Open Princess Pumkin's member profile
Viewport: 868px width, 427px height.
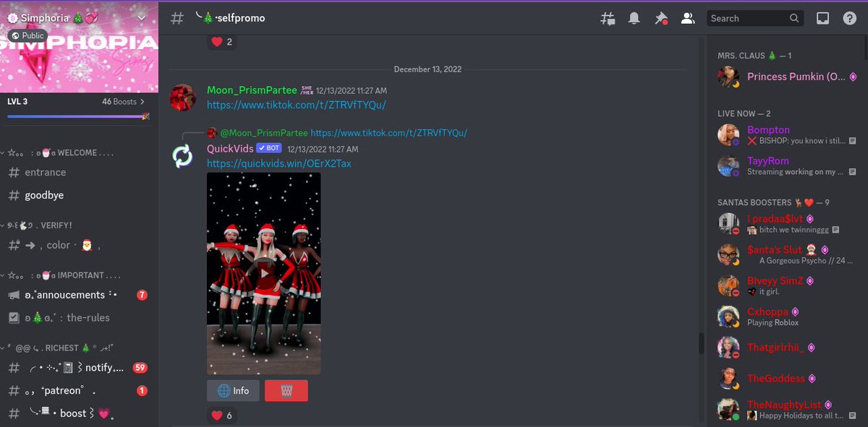[787, 77]
